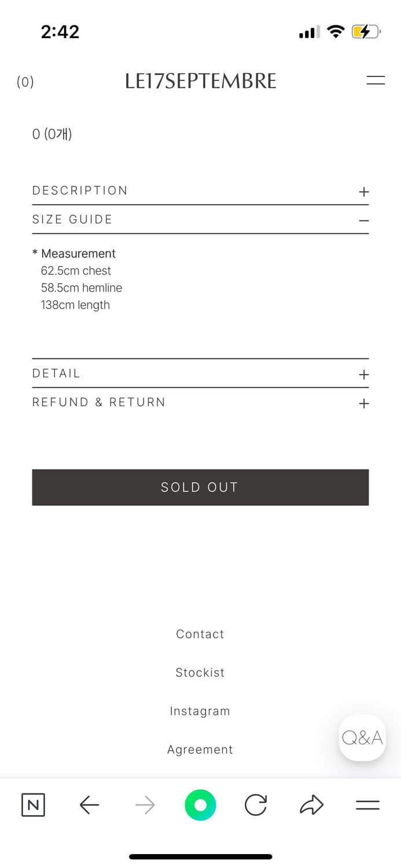
Task: Tap the Naver N home icon
Action: pyautogui.click(x=33, y=805)
